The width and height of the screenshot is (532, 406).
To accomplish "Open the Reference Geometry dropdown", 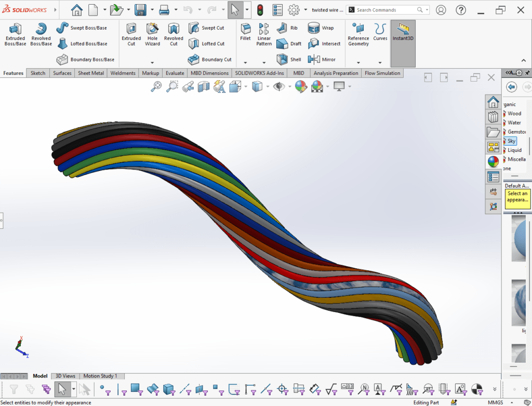I will click(x=358, y=62).
